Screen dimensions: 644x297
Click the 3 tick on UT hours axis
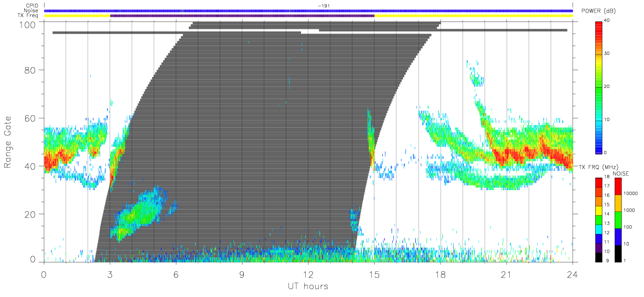pos(110,274)
